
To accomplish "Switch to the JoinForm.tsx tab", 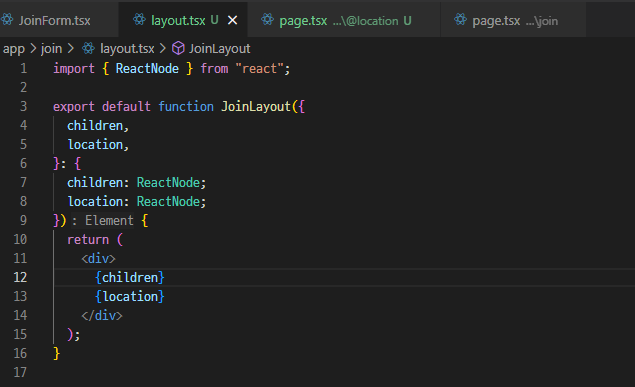I will pos(55,20).
